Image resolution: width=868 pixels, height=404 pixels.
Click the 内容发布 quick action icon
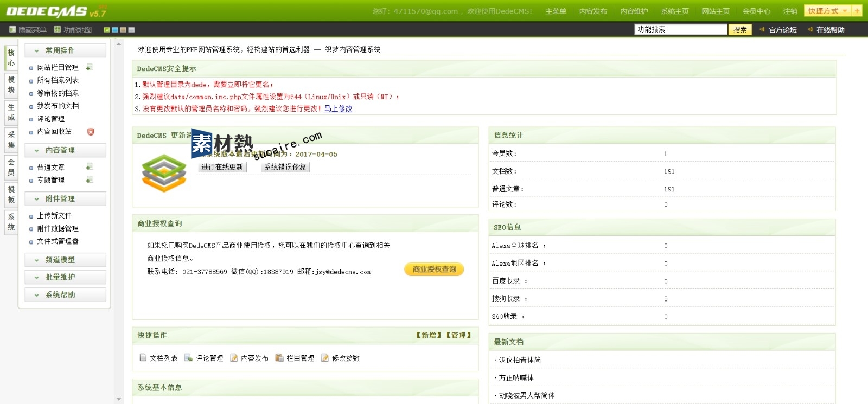pyautogui.click(x=234, y=358)
